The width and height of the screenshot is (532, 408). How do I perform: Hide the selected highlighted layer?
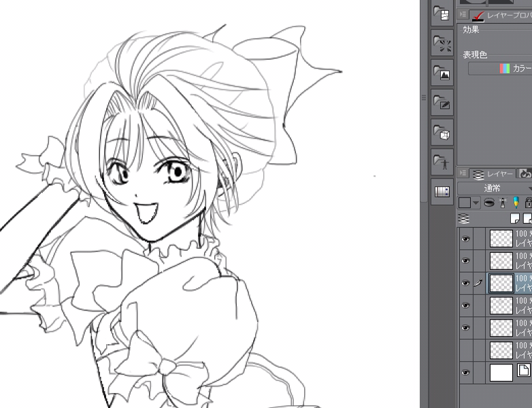point(466,283)
